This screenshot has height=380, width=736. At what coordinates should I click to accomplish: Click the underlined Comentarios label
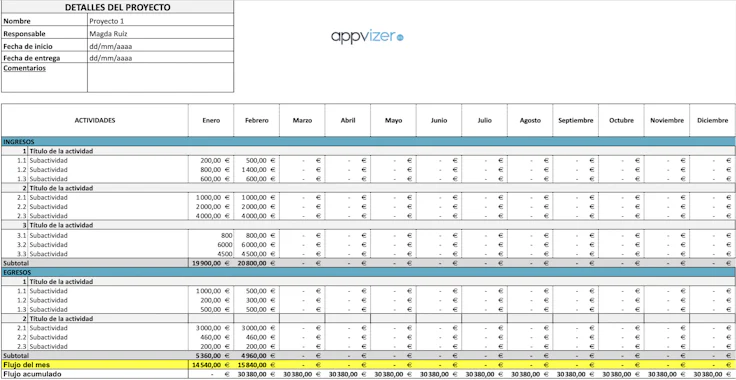(x=24, y=68)
